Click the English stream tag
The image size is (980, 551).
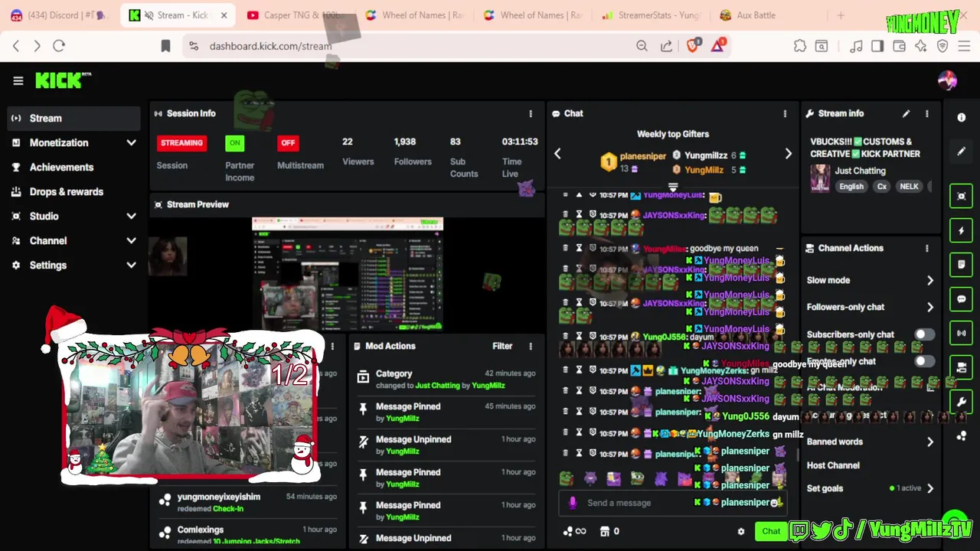tap(851, 187)
